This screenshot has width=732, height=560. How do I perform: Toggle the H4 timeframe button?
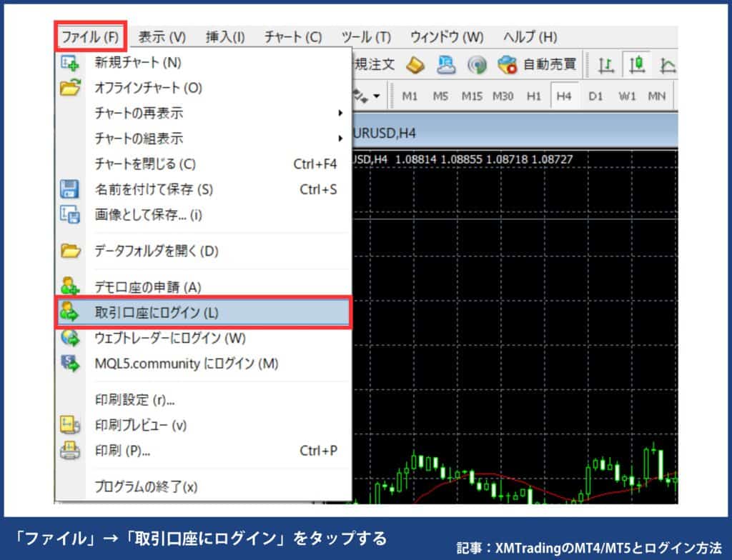[x=563, y=95]
